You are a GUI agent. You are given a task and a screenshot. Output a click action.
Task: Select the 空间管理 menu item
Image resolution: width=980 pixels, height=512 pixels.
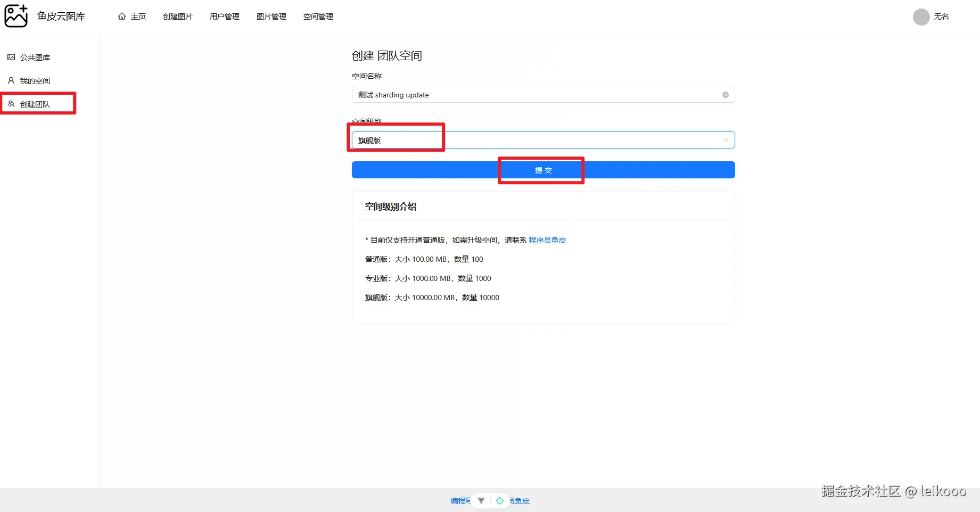click(318, 16)
